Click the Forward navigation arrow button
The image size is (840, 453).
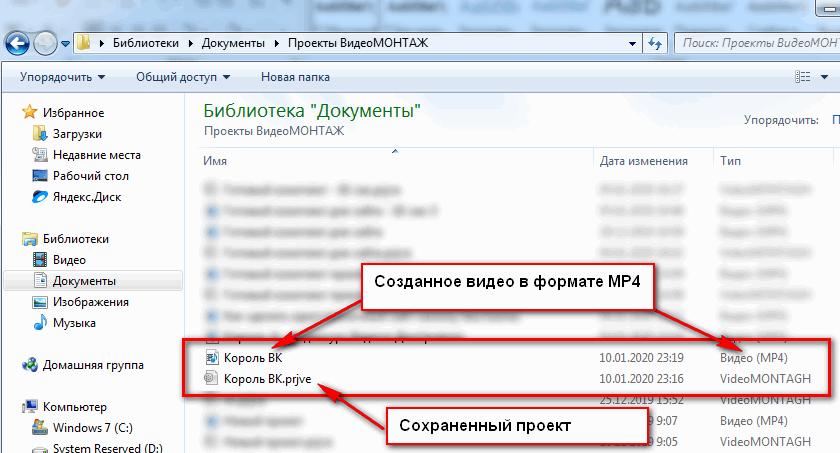[46, 43]
